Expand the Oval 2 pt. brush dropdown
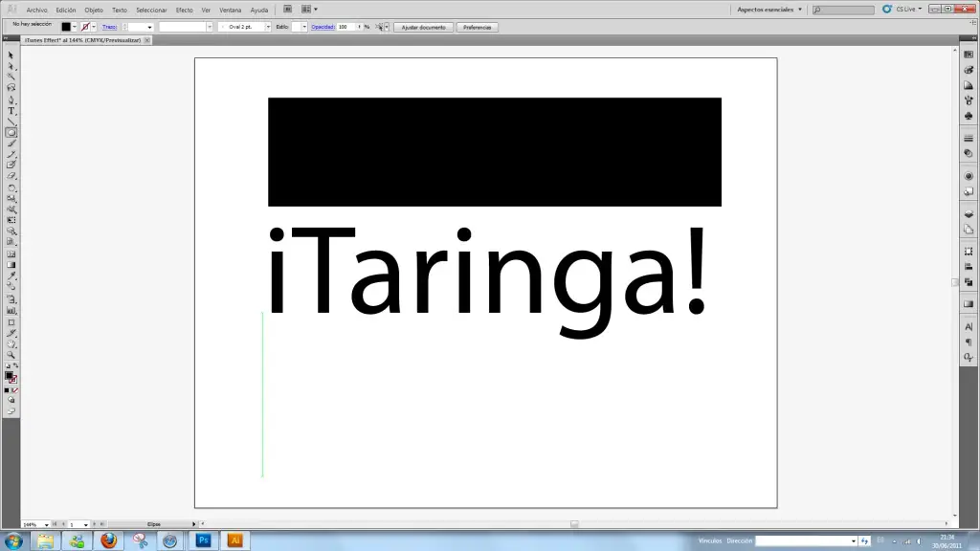The image size is (980, 551). (267, 27)
